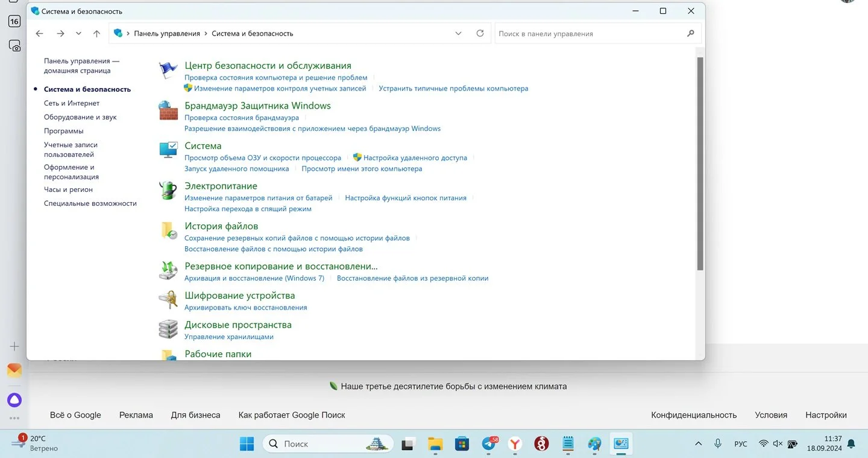Click the Система monitor icon
The width and height of the screenshot is (868, 458).
[168, 150]
